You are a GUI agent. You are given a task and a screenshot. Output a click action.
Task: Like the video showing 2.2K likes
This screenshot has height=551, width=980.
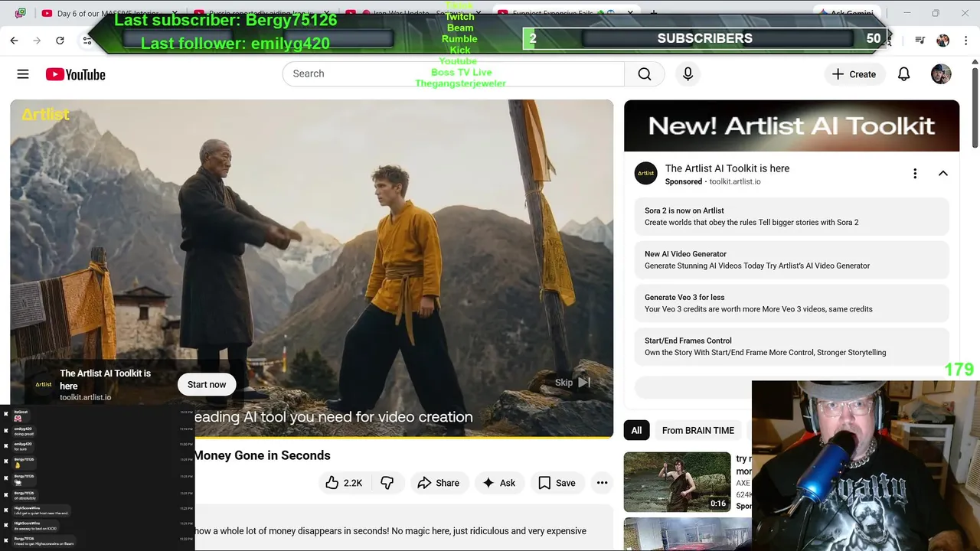pyautogui.click(x=344, y=483)
